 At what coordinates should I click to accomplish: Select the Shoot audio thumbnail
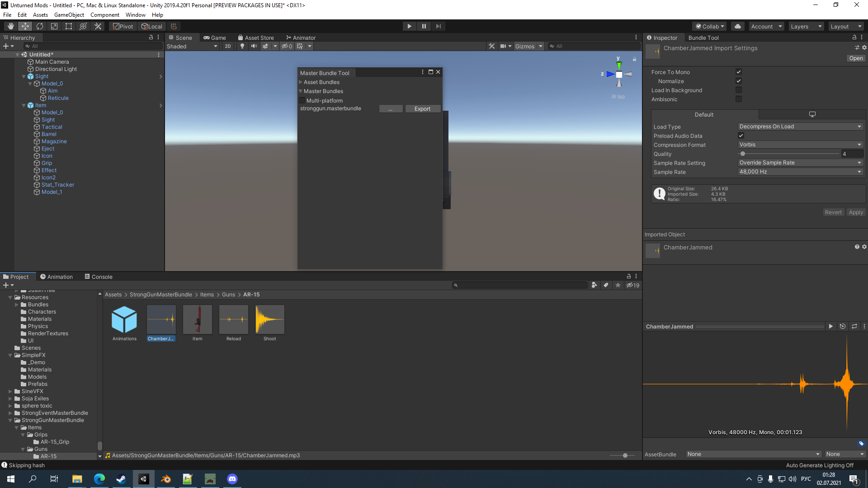269,319
